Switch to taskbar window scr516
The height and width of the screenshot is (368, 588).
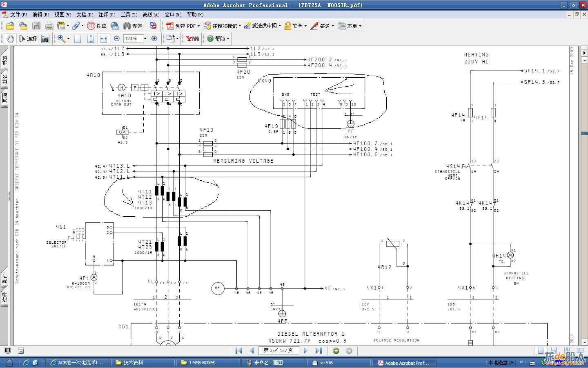[x=339, y=363]
